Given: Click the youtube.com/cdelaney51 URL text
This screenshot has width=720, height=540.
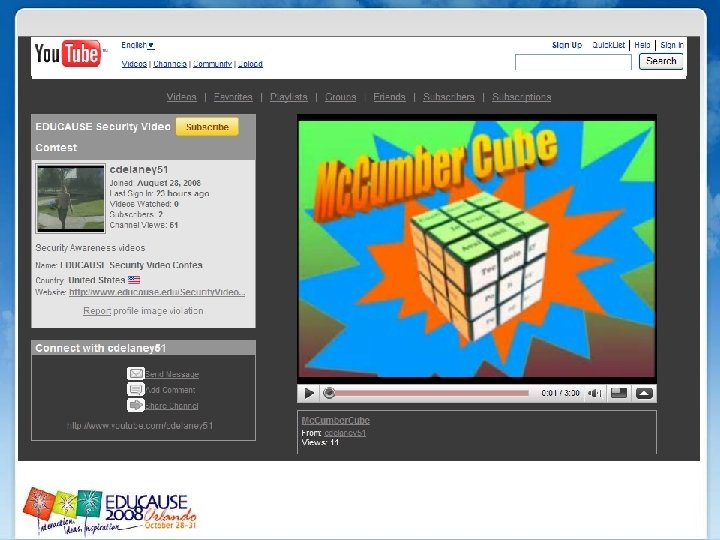Looking at the screenshot, I should tap(140, 426).
